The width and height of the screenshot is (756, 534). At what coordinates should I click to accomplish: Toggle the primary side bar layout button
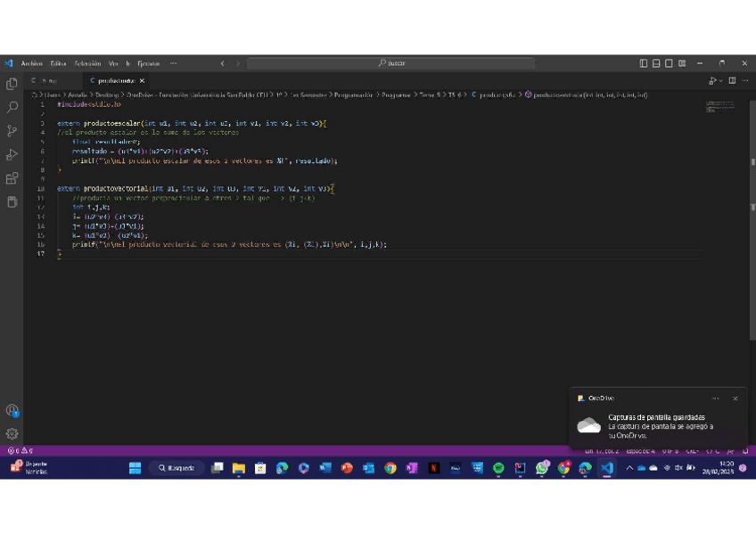[644, 63]
